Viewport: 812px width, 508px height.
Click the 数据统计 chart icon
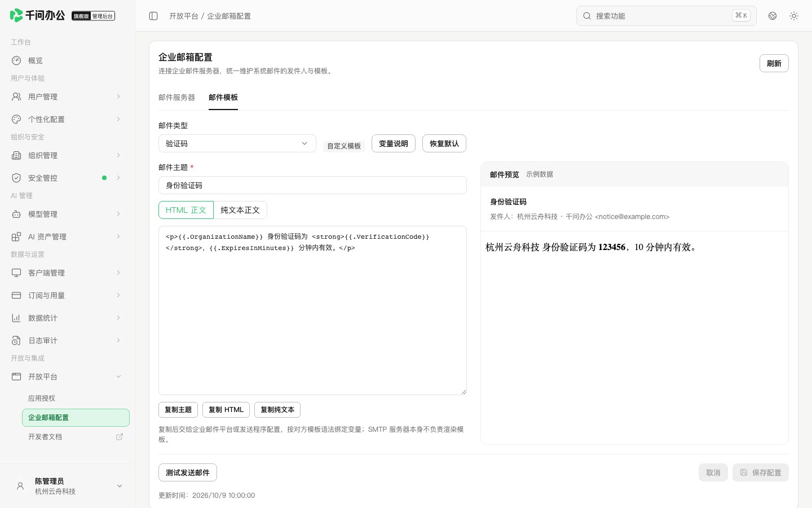click(x=16, y=318)
